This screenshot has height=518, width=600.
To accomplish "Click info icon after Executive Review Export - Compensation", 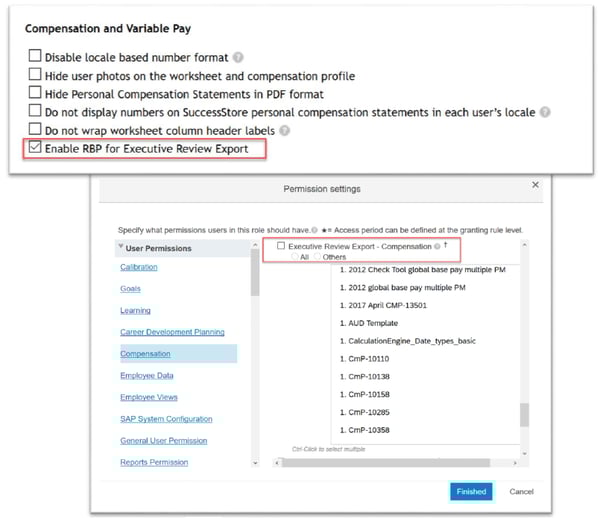I will 438,246.
